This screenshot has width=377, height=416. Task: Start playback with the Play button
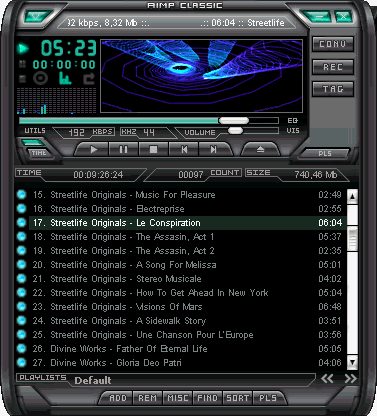[93, 149]
